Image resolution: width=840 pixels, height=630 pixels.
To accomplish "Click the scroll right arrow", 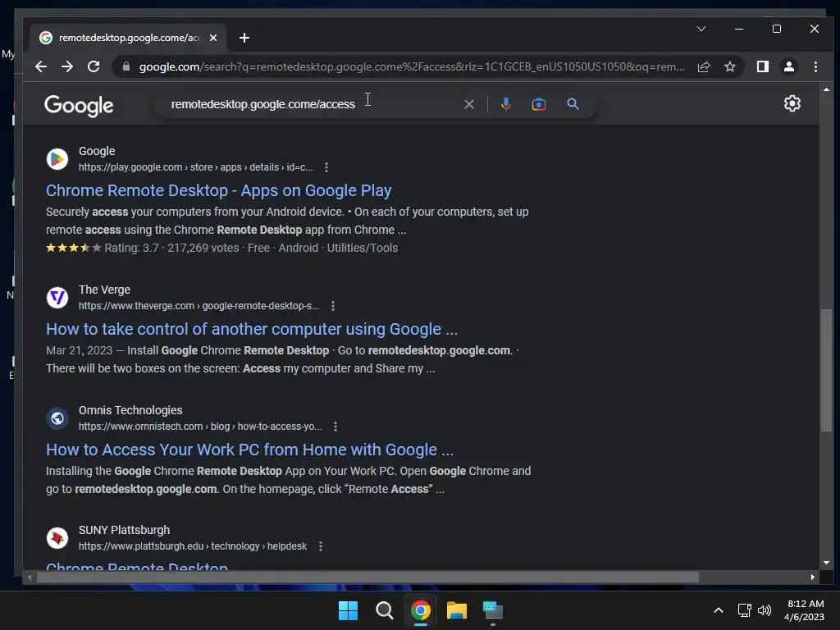I will tap(813, 577).
